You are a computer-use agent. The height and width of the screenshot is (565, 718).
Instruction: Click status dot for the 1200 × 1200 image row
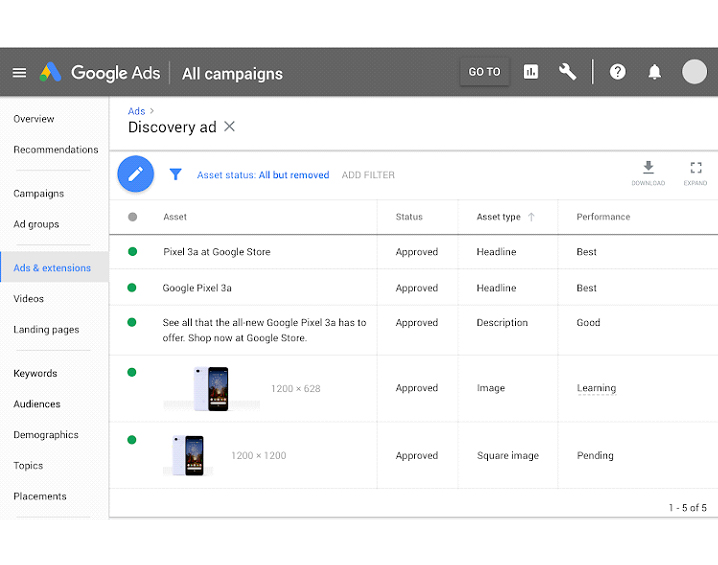pos(132,440)
